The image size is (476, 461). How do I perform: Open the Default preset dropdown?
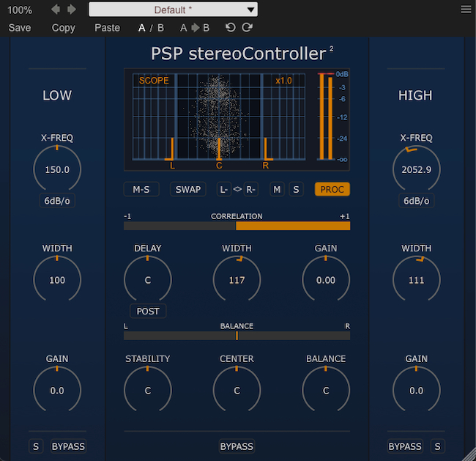(173, 10)
